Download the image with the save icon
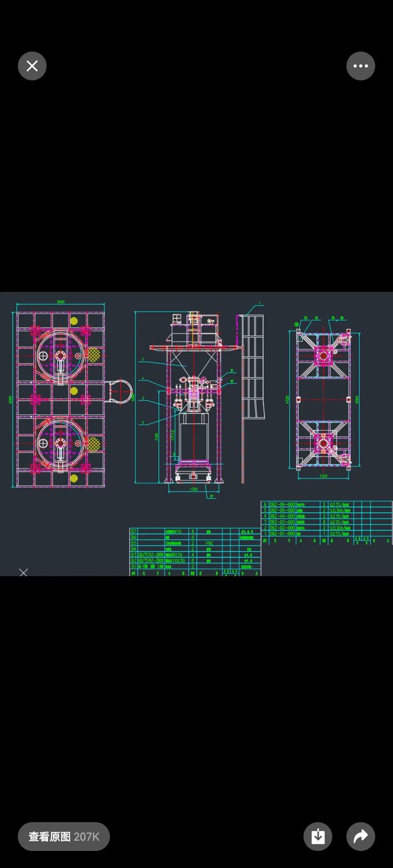The image size is (393, 868). tap(318, 837)
